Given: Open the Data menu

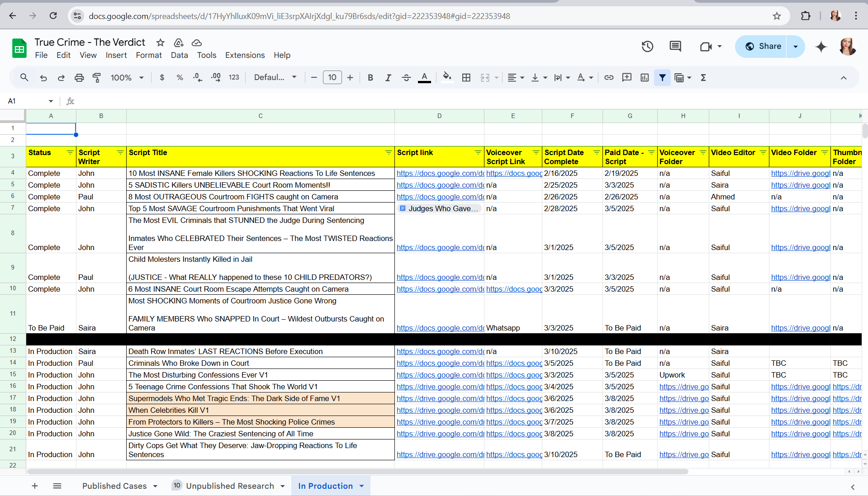Looking at the screenshot, I should (x=179, y=55).
